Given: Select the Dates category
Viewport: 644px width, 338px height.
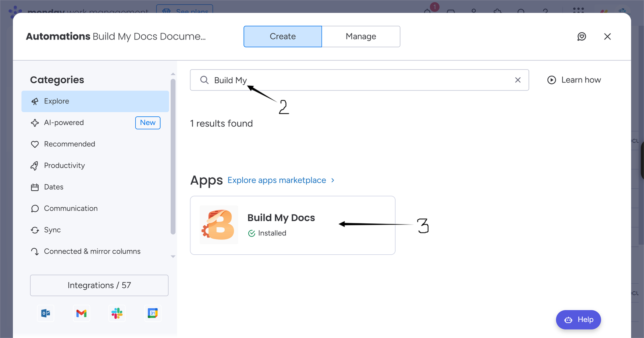Looking at the screenshot, I should point(95,187).
